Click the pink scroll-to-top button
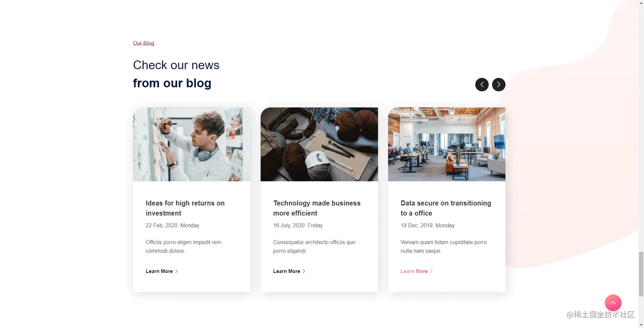Screen dimensions: 644x328 coord(613,303)
